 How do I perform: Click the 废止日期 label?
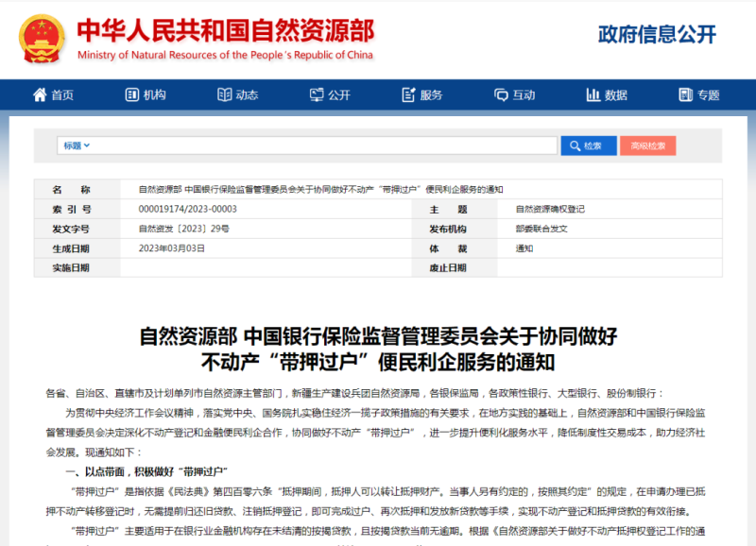(x=448, y=268)
